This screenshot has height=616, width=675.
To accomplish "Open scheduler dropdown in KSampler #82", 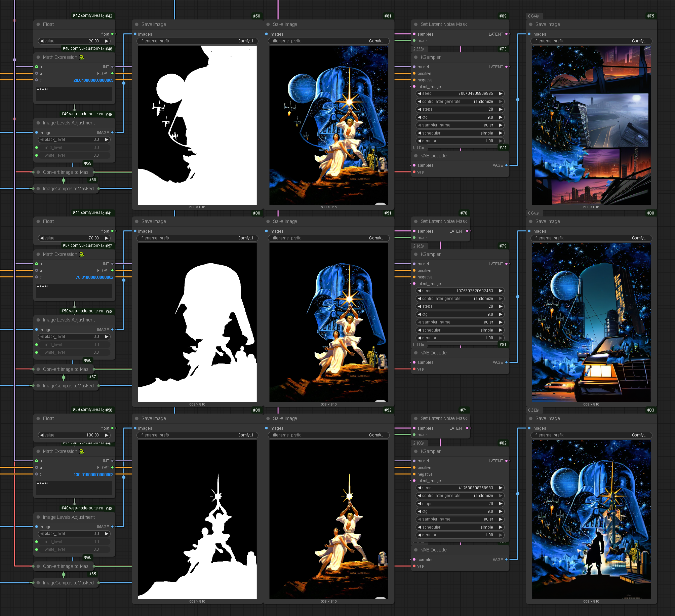I will pos(460,527).
